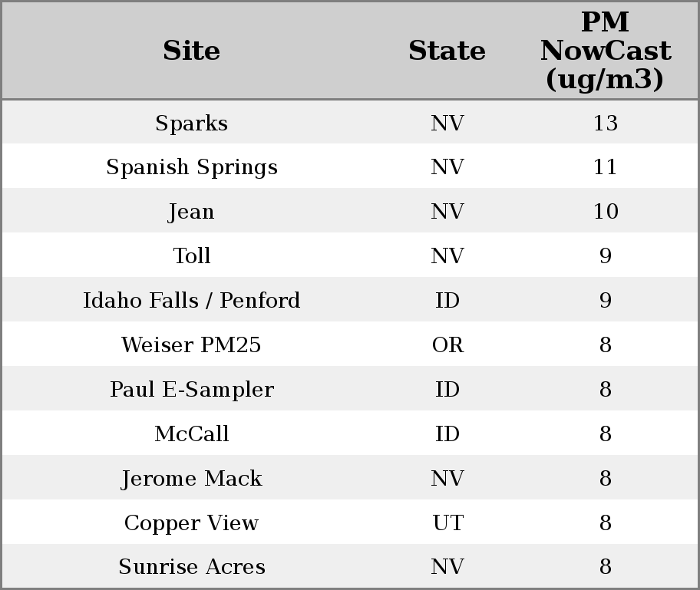Select the OR state cell
This screenshot has width=700, height=590.
[x=447, y=345]
